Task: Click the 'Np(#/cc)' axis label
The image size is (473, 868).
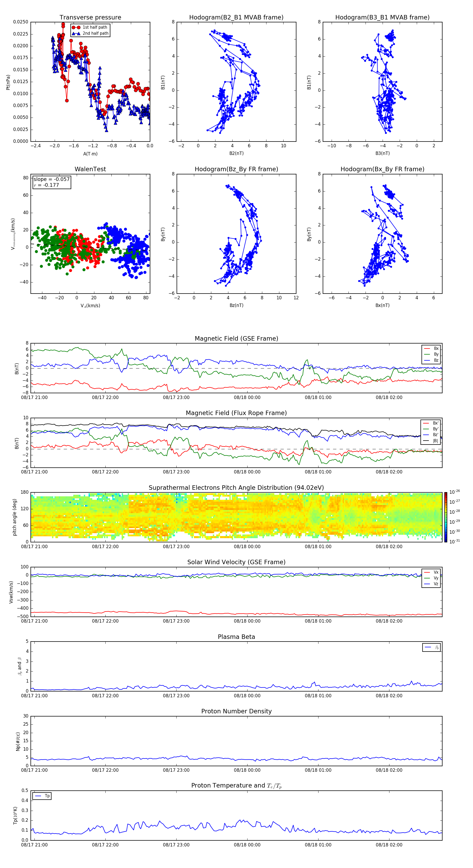Action: click(x=18, y=741)
